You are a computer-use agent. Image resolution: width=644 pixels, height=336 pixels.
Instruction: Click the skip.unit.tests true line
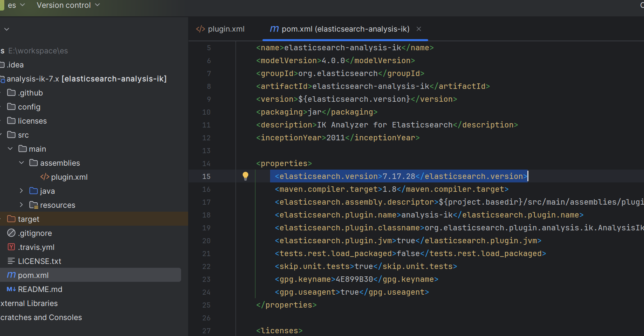point(366,266)
